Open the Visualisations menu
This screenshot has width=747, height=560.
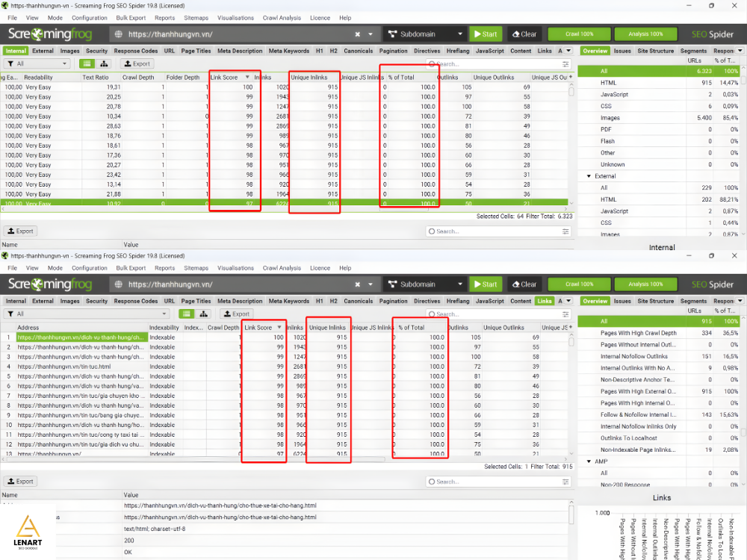click(x=235, y=17)
